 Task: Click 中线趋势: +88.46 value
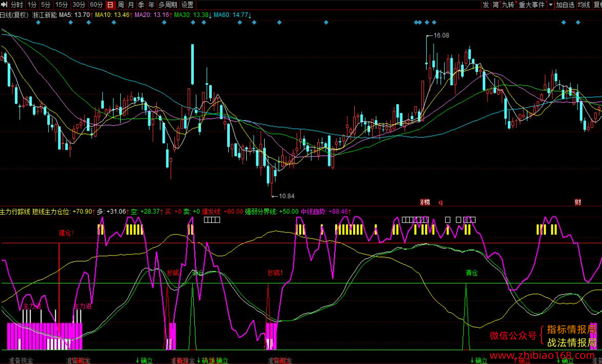click(326, 211)
